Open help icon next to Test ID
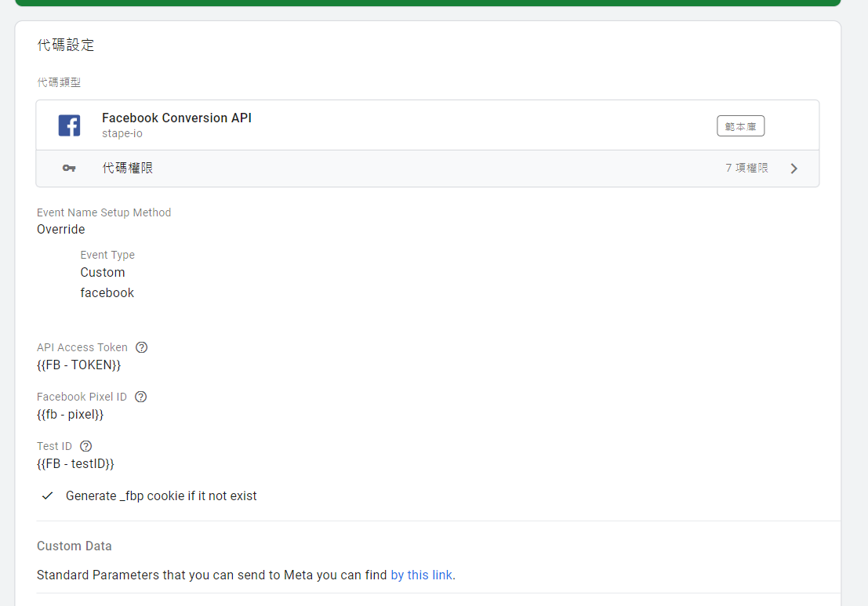 [85, 446]
